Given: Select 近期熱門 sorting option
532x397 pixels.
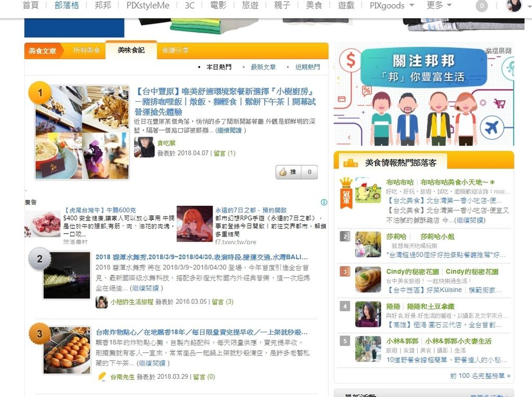Looking at the screenshot, I should (x=308, y=67).
